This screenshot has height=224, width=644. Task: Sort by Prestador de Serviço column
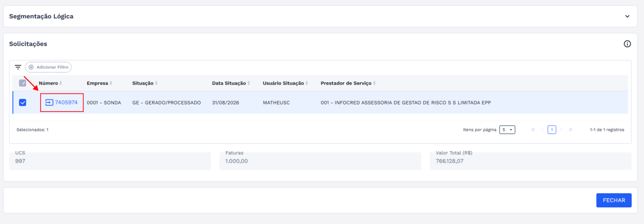[348, 83]
